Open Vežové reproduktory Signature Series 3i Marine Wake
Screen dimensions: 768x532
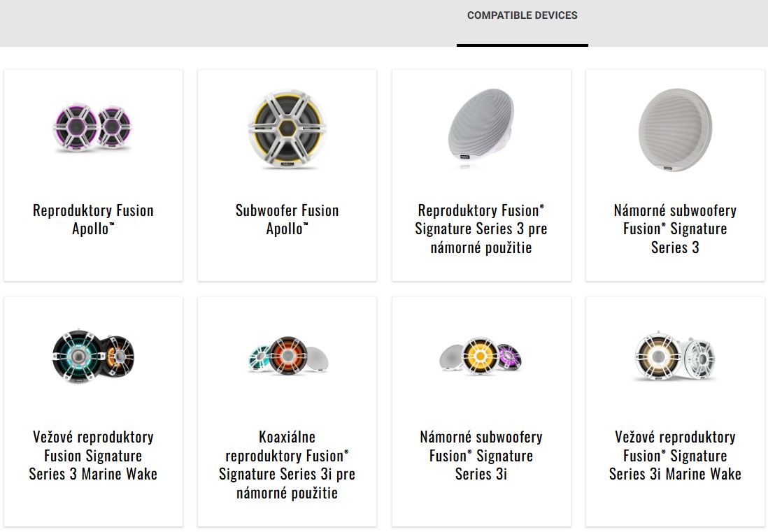(675, 455)
